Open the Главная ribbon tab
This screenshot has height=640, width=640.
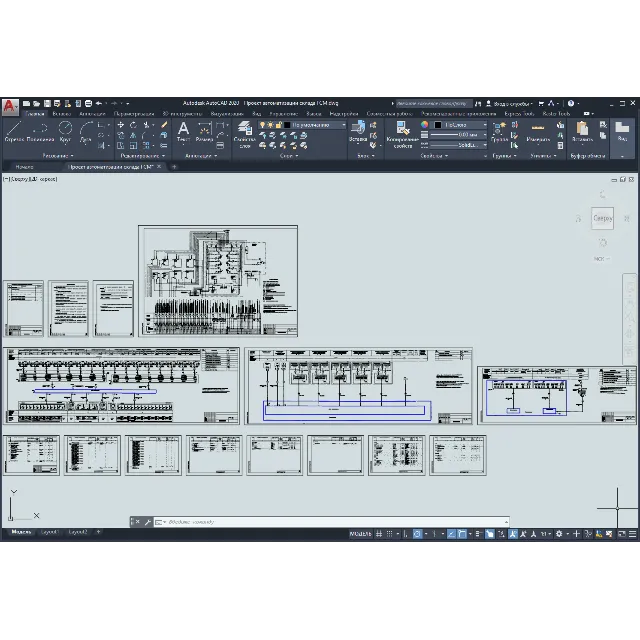pos(35,113)
